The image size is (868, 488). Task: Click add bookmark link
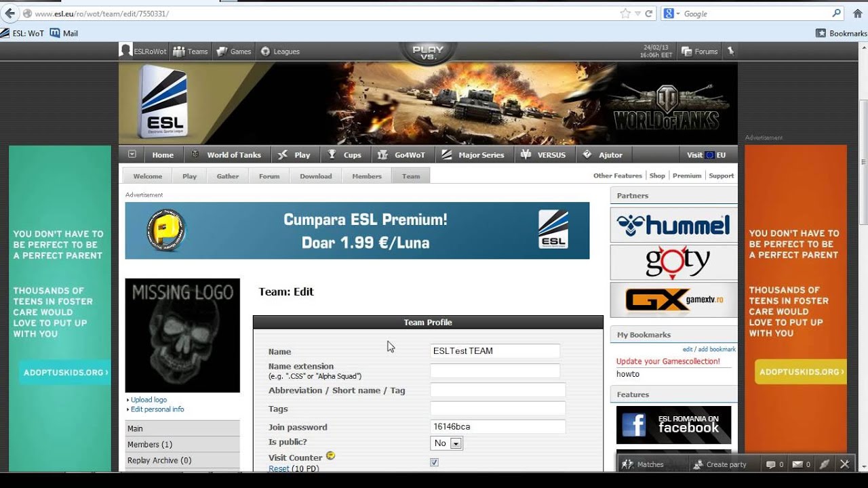[x=717, y=350]
